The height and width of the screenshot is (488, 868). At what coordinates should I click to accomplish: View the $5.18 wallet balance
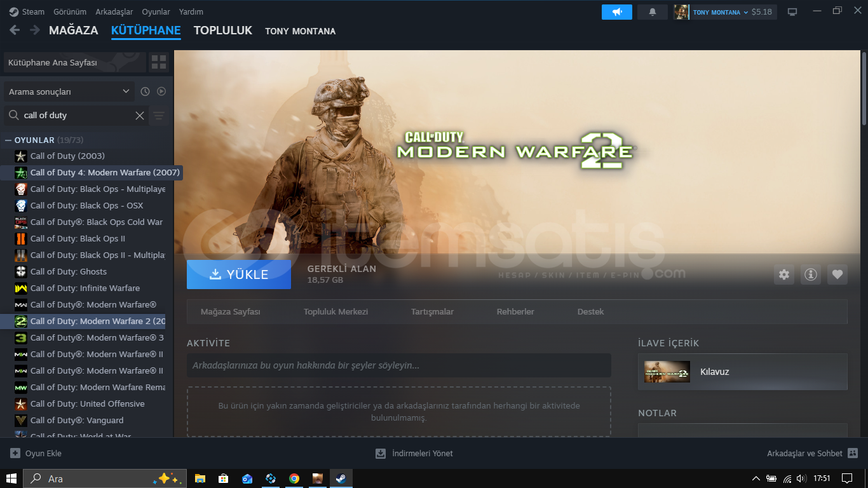point(762,12)
